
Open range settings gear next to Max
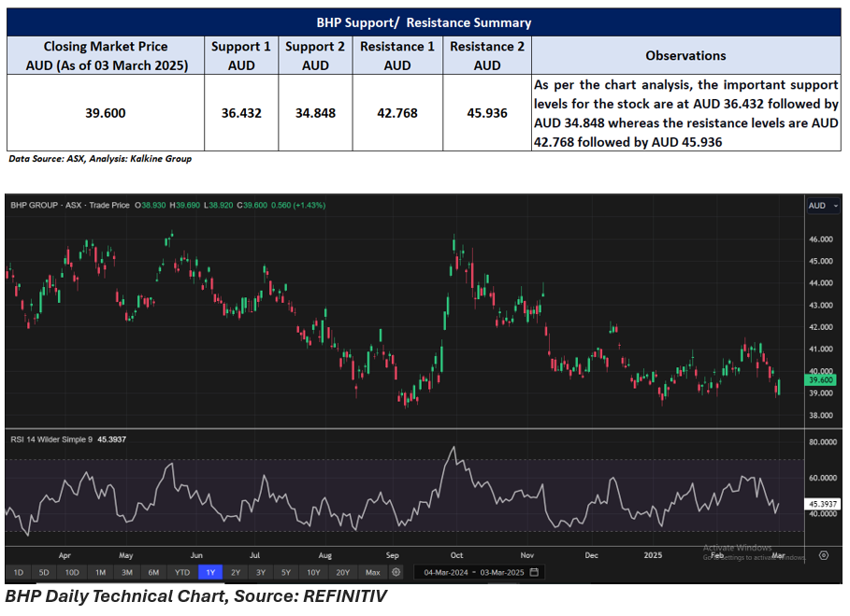(x=396, y=572)
